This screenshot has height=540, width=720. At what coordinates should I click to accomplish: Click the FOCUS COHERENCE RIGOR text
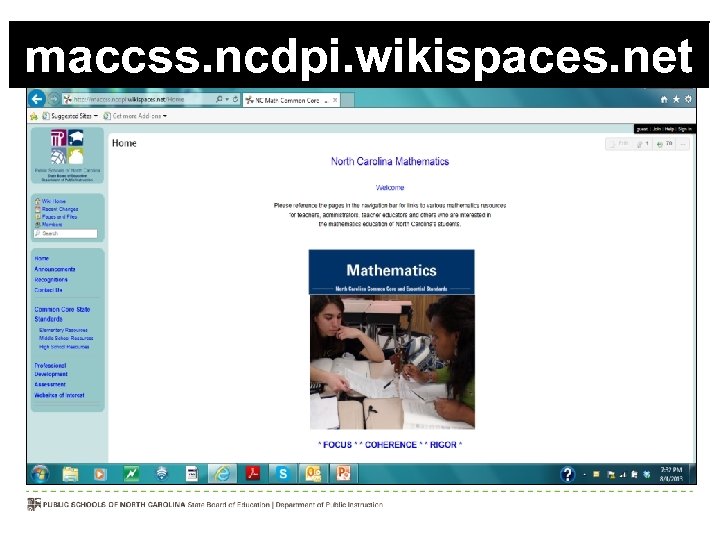point(390,445)
